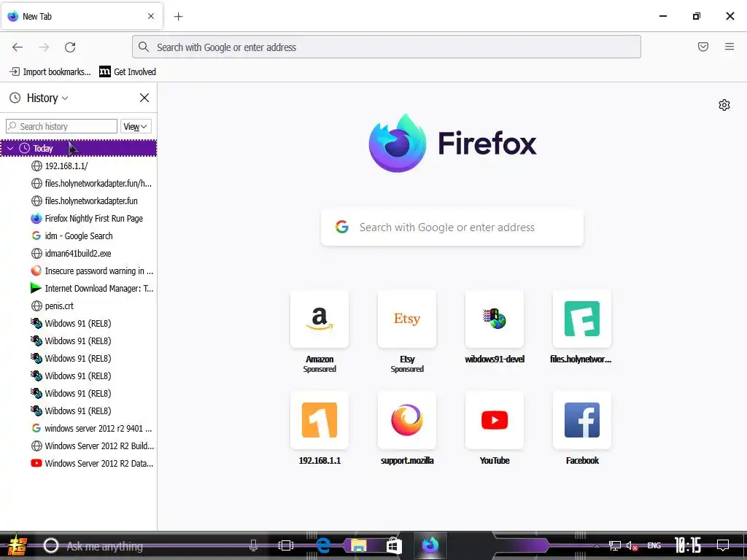Open File Explorer from the taskbar
The height and width of the screenshot is (560, 747).
[359, 545]
